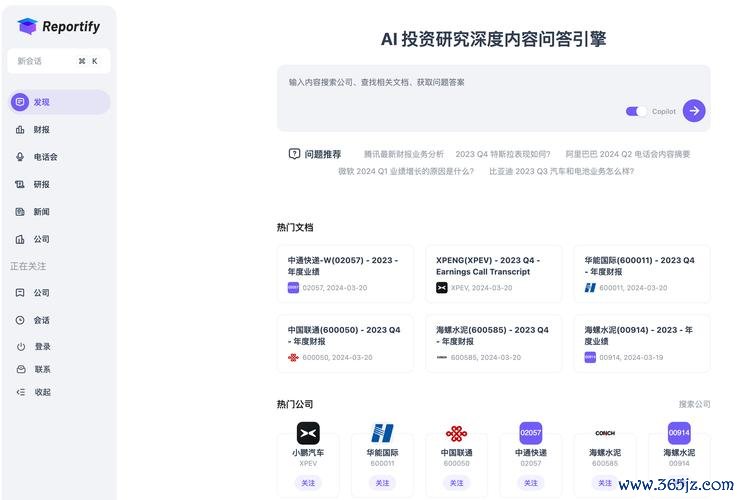The height and width of the screenshot is (500, 741).
Task: Click the 小鹏汽车 XPEV logo in 热门公司
Action: [308, 433]
